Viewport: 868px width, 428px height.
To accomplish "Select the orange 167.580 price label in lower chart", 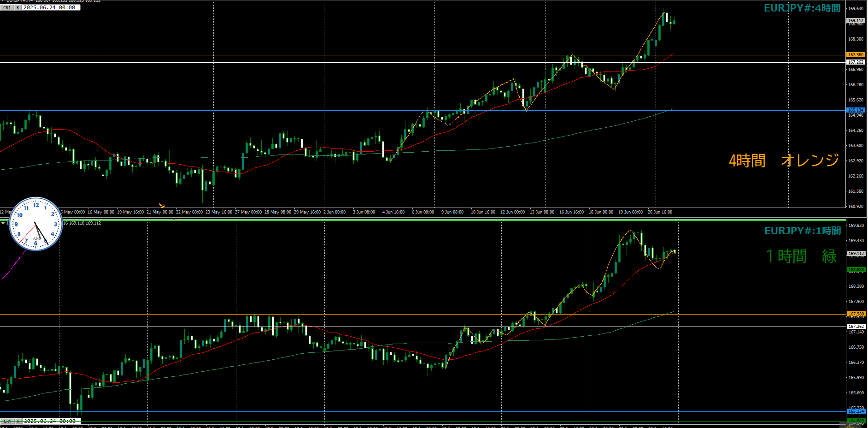I will (x=856, y=314).
